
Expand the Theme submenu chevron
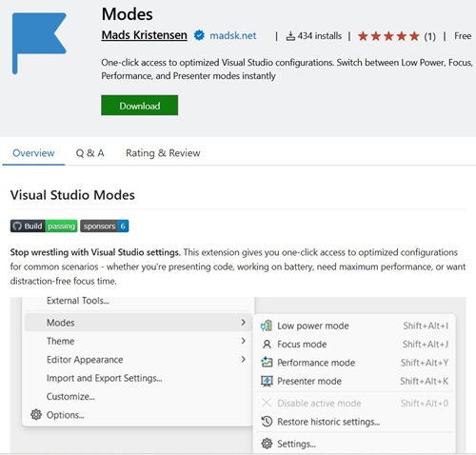[244, 341]
